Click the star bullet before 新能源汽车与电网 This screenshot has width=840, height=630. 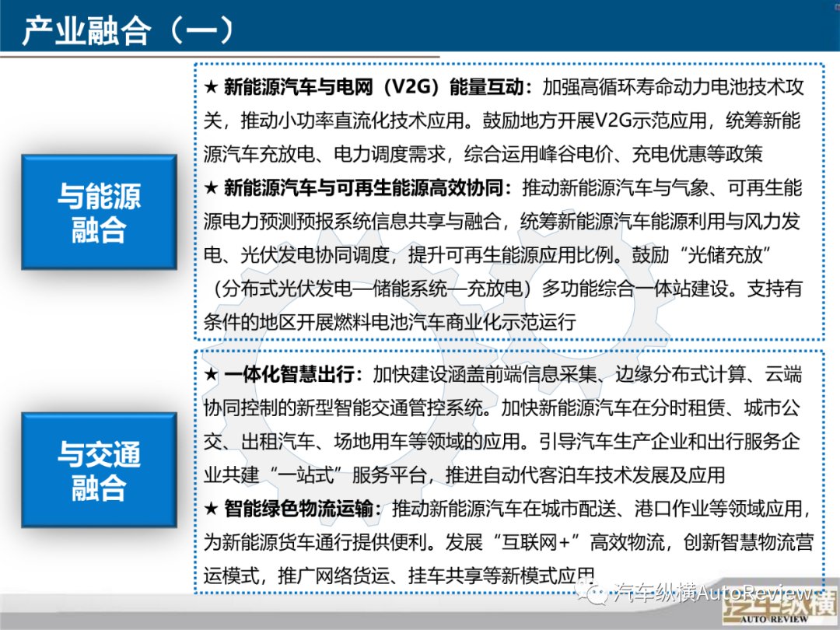point(210,86)
